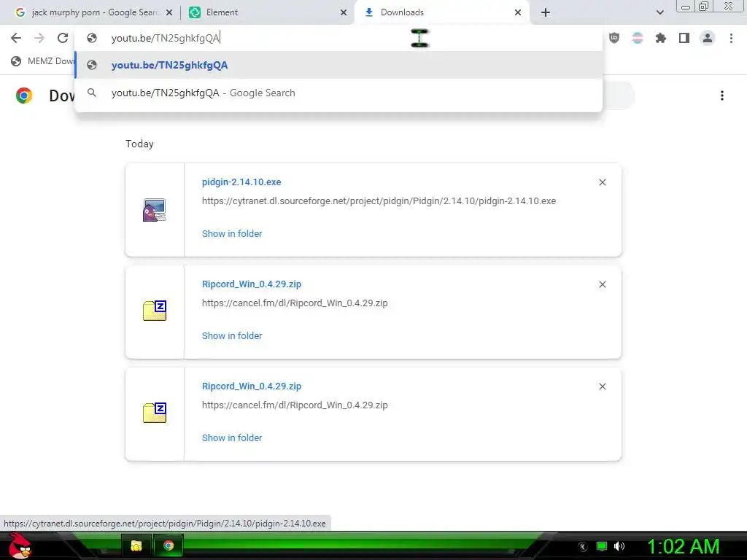Screen dimensions: 747x560
Task: Open the file explorer taskbar icon
Action: (136, 545)
